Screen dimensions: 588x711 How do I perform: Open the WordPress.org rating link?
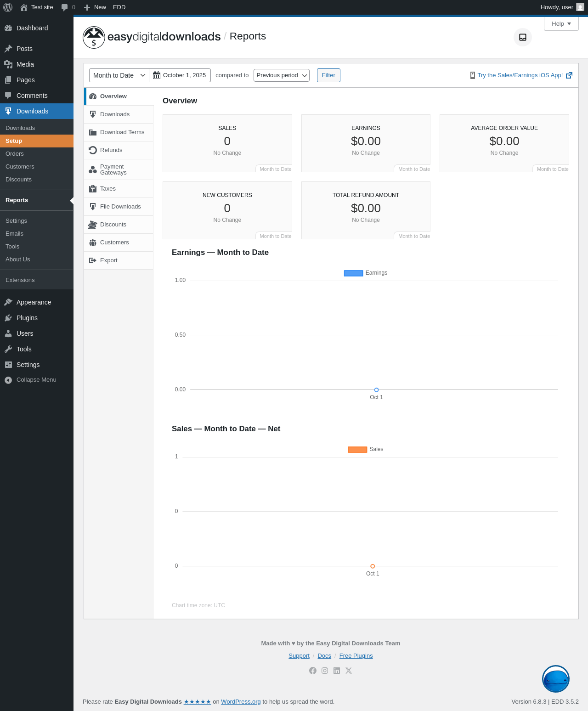pos(241,702)
